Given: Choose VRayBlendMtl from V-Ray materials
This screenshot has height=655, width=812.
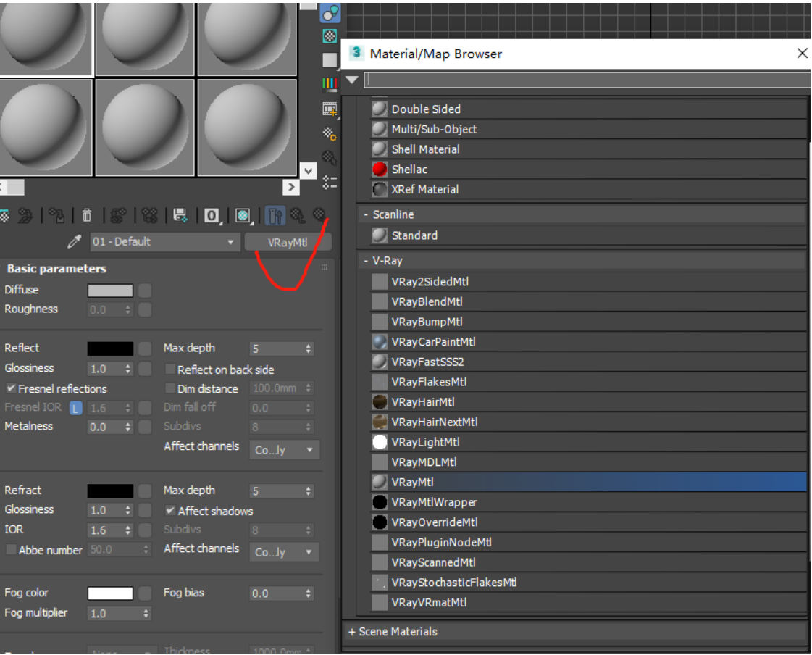Looking at the screenshot, I should coord(427,301).
